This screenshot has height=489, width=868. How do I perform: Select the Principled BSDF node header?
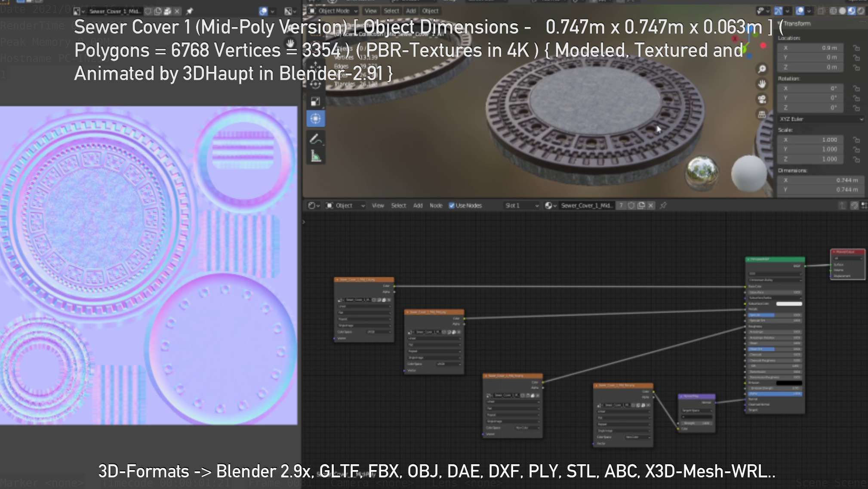click(x=775, y=259)
